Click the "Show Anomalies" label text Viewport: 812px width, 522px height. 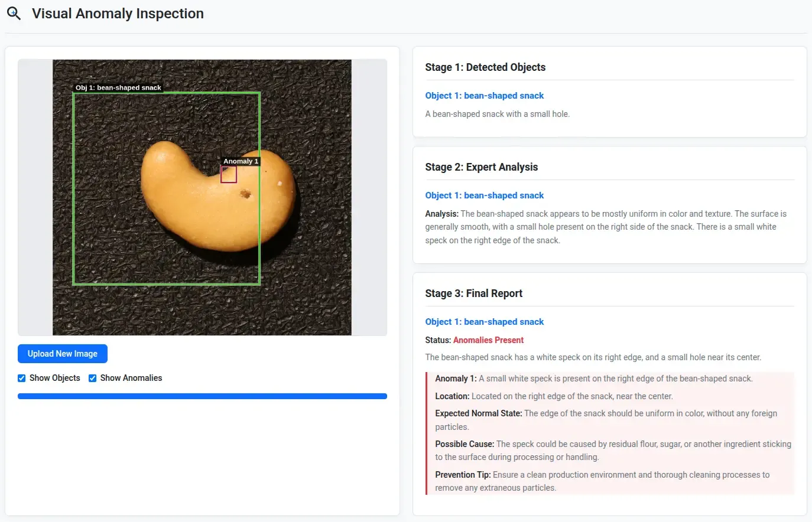click(131, 378)
